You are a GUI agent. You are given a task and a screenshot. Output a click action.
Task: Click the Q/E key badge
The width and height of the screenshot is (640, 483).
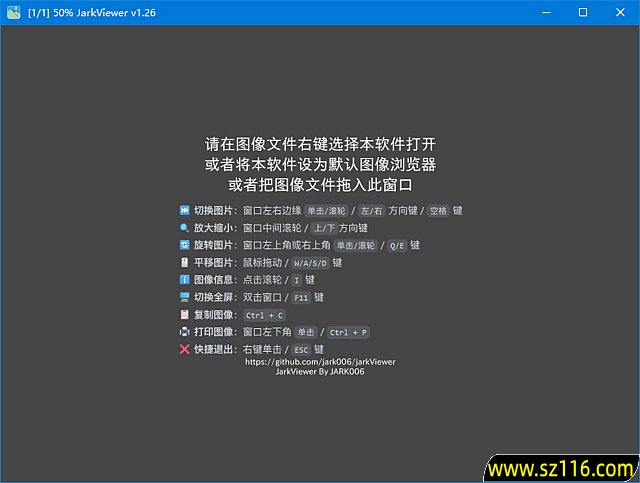397,246
